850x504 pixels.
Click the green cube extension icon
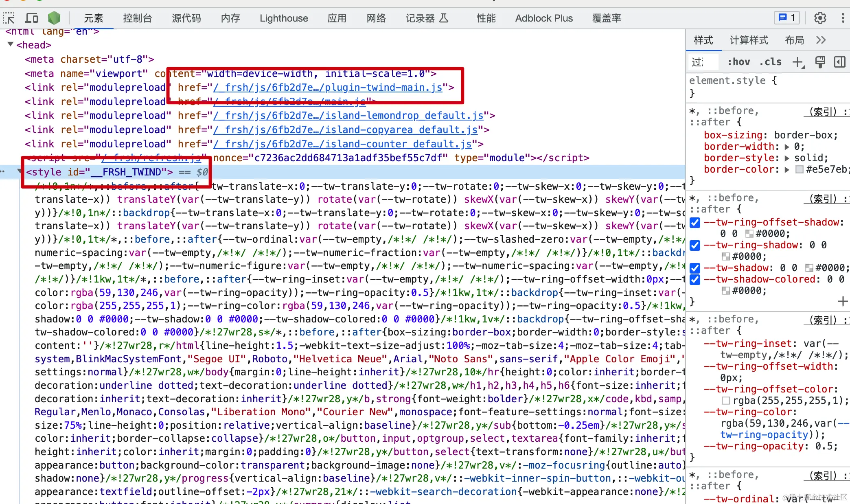click(x=54, y=18)
